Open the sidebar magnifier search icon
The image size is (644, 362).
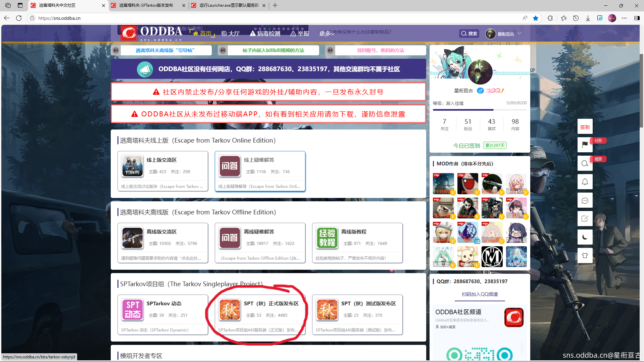point(585,163)
